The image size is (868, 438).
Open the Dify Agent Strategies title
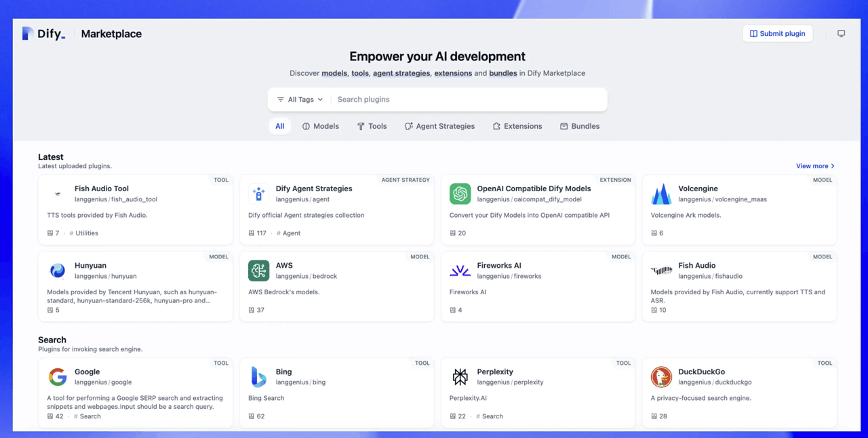click(x=314, y=188)
